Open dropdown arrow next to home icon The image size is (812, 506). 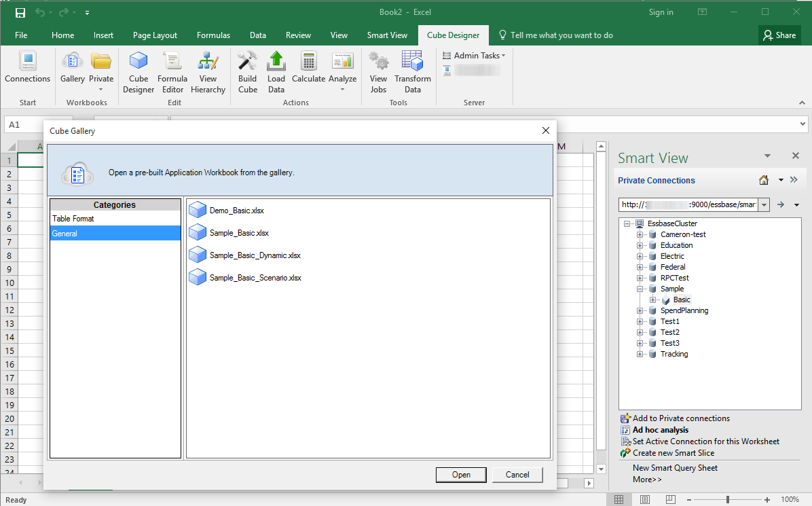point(781,180)
